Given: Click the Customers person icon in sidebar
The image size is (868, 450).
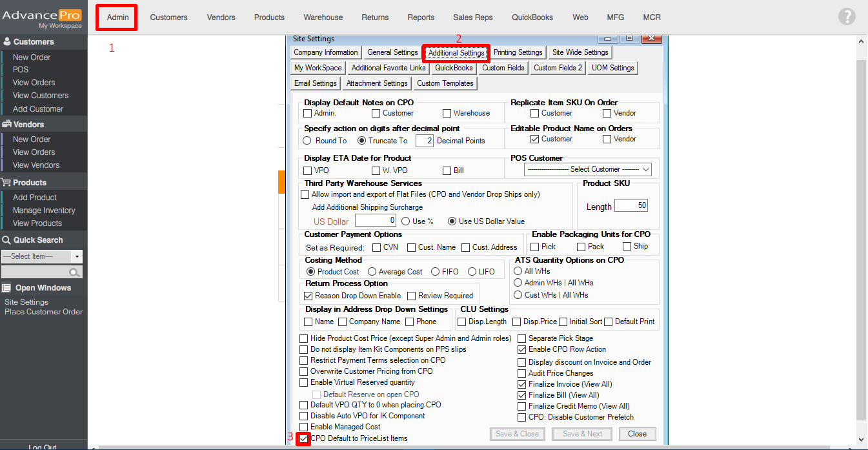Looking at the screenshot, I should click(7, 42).
